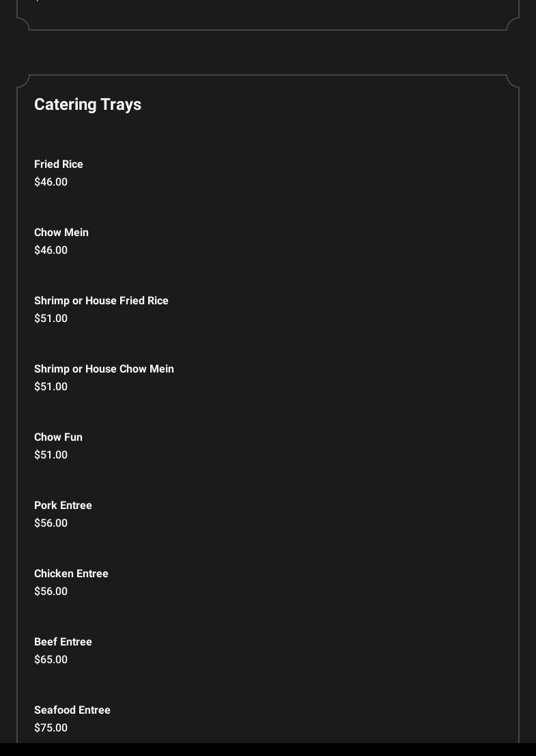Viewport: 536px width, 756px height.
Task: Click the Catering Trays section heading
Action: 88,104
